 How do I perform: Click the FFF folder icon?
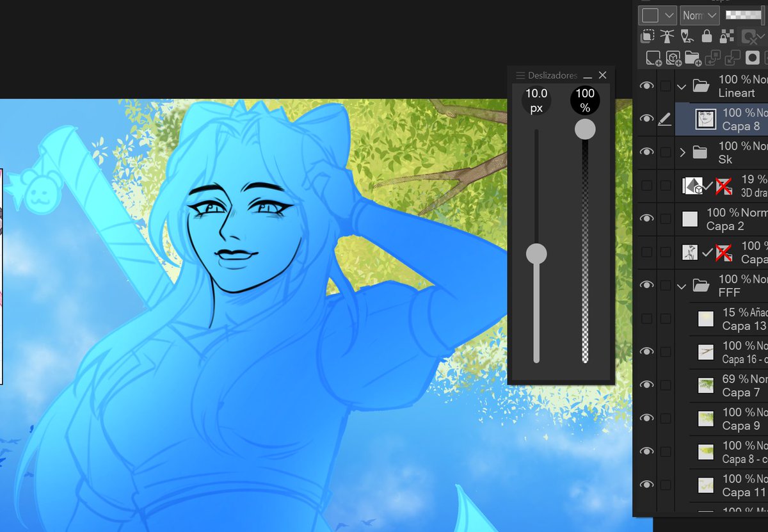click(x=702, y=286)
